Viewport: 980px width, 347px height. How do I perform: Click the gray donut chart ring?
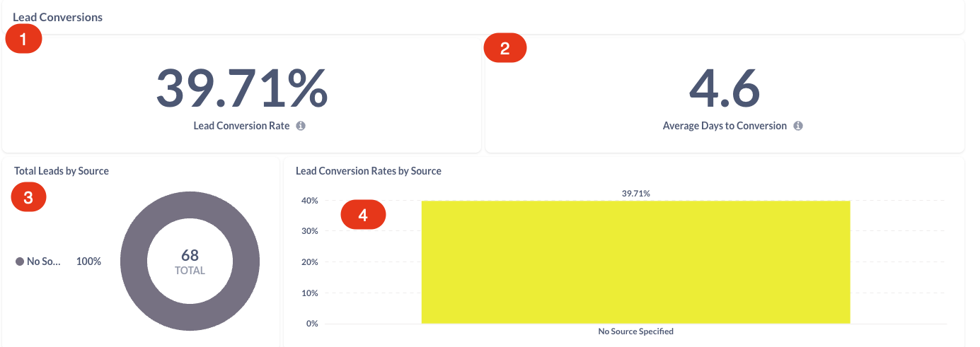click(133, 261)
